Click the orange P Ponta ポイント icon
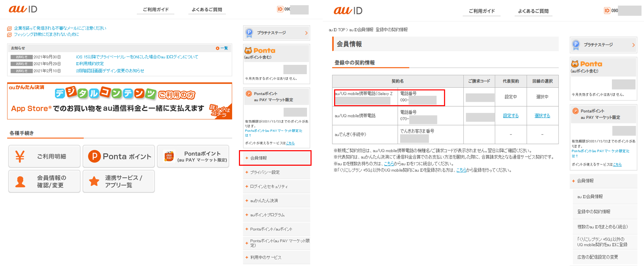The height and width of the screenshot is (266, 644). point(95,156)
